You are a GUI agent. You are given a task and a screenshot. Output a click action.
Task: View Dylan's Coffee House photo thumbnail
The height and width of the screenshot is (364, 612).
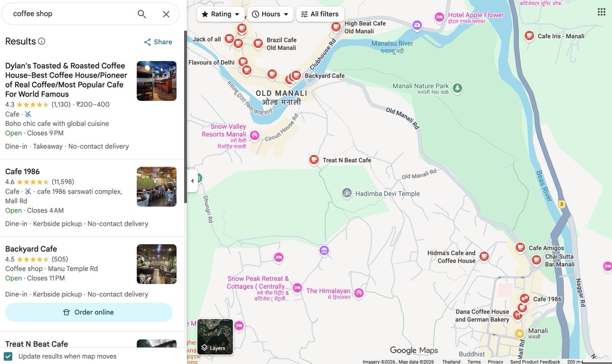click(157, 81)
